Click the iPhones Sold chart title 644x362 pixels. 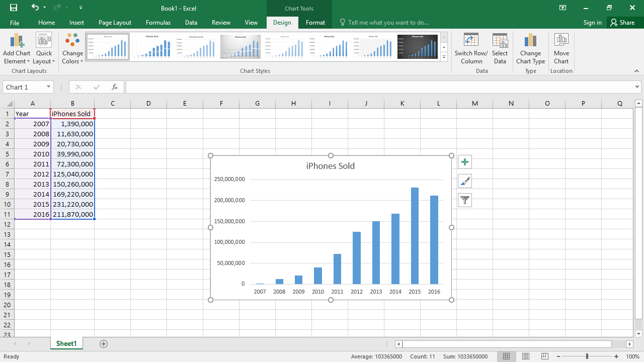[331, 166]
